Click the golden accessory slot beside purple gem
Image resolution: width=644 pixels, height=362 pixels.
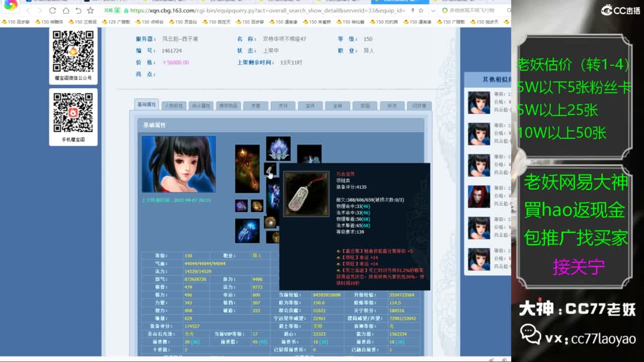(257, 206)
